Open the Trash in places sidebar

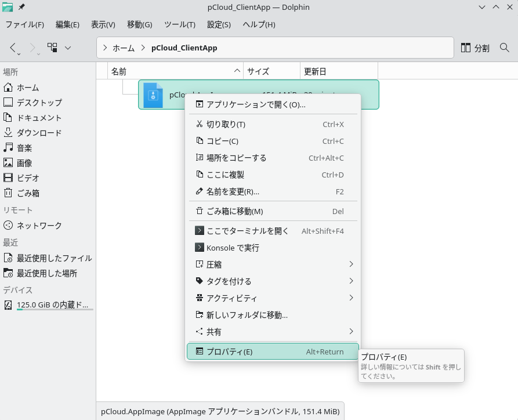click(x=28, y=193)
